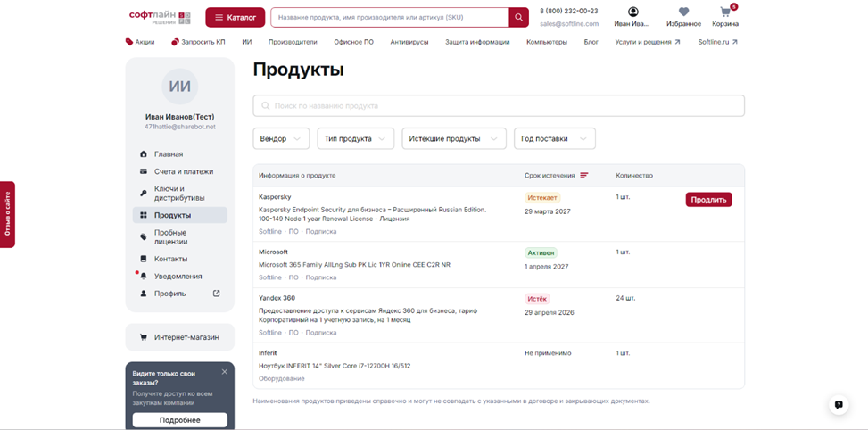Click the Запросить КП icon
Viewport: 868px width, 430px height.
point(175,42)
